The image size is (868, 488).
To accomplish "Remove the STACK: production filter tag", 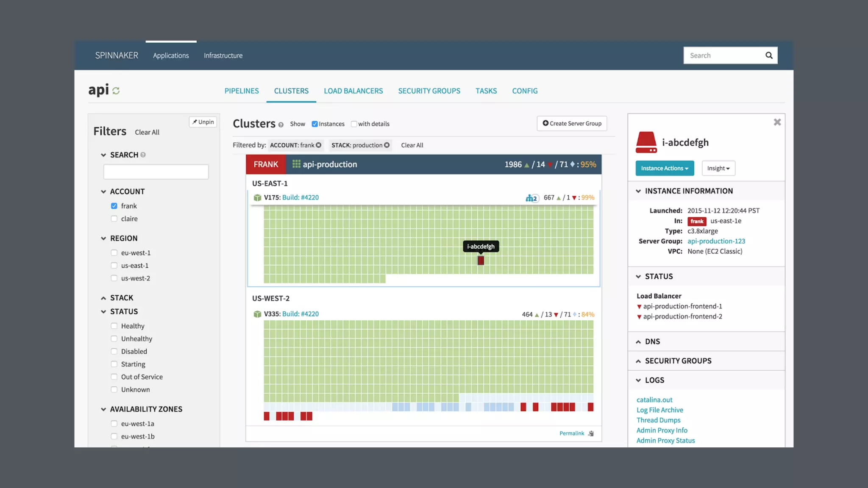I will pos(387,145).
